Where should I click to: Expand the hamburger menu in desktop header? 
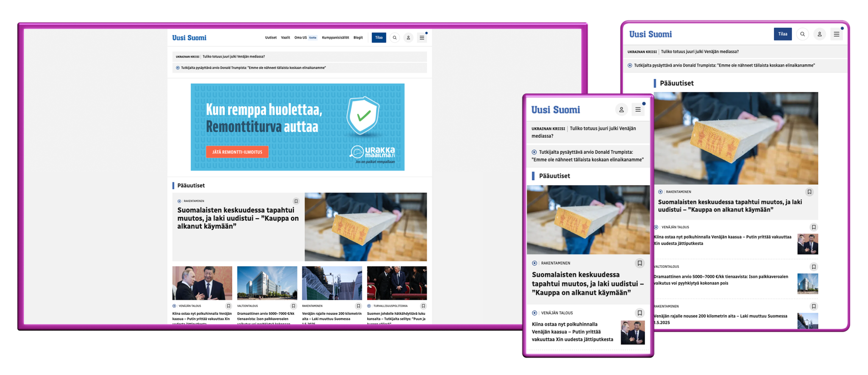pos(422,38)
